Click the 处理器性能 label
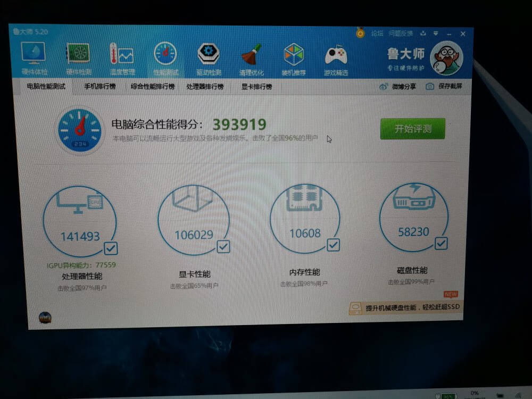Viewport: 532px width, 399px height. click(x=82, y=276)
